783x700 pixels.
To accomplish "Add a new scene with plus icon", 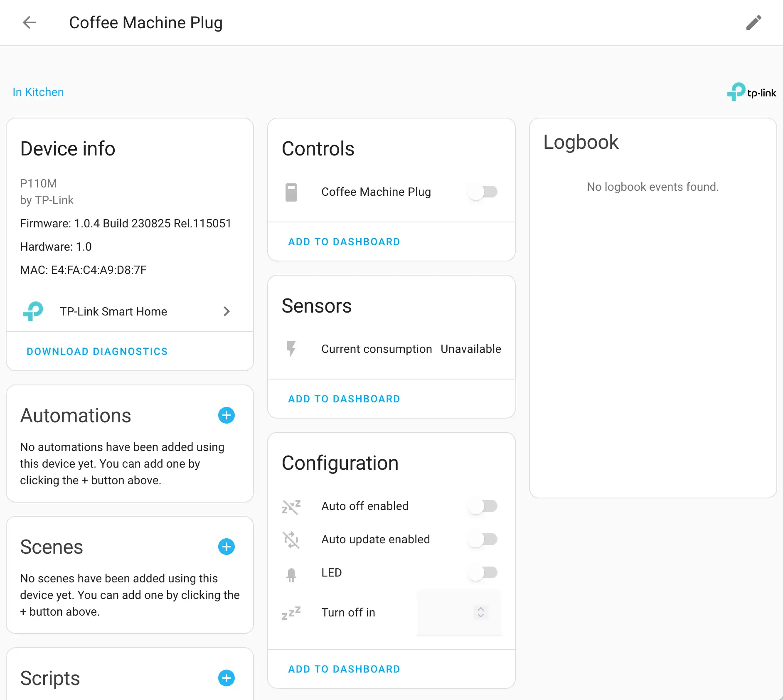I will point(226,547).
